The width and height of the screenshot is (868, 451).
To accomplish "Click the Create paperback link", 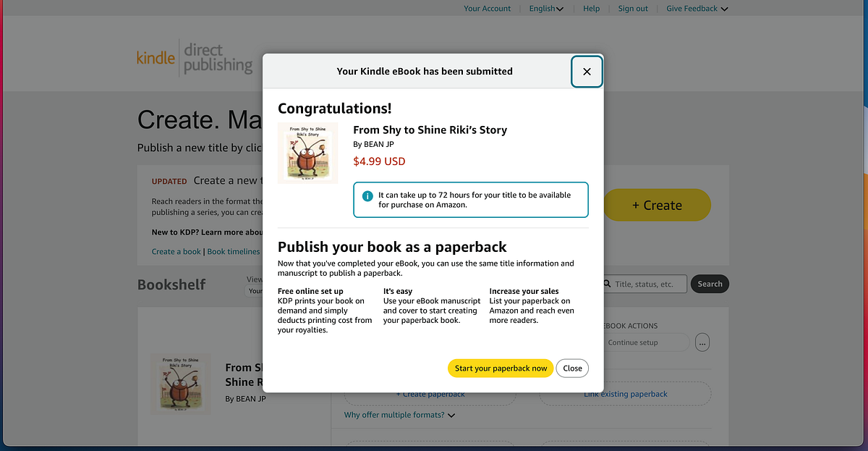I will pos(430,395).
